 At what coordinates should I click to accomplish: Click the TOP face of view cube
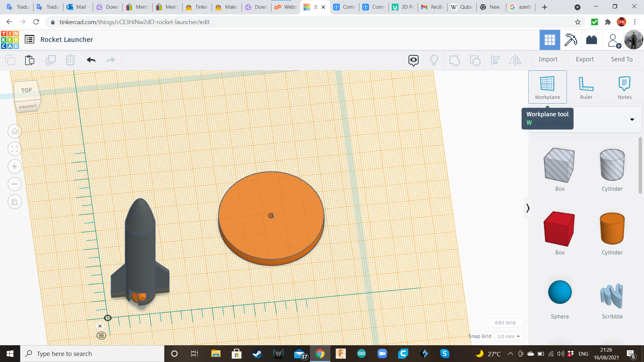[x=26, y=90]
